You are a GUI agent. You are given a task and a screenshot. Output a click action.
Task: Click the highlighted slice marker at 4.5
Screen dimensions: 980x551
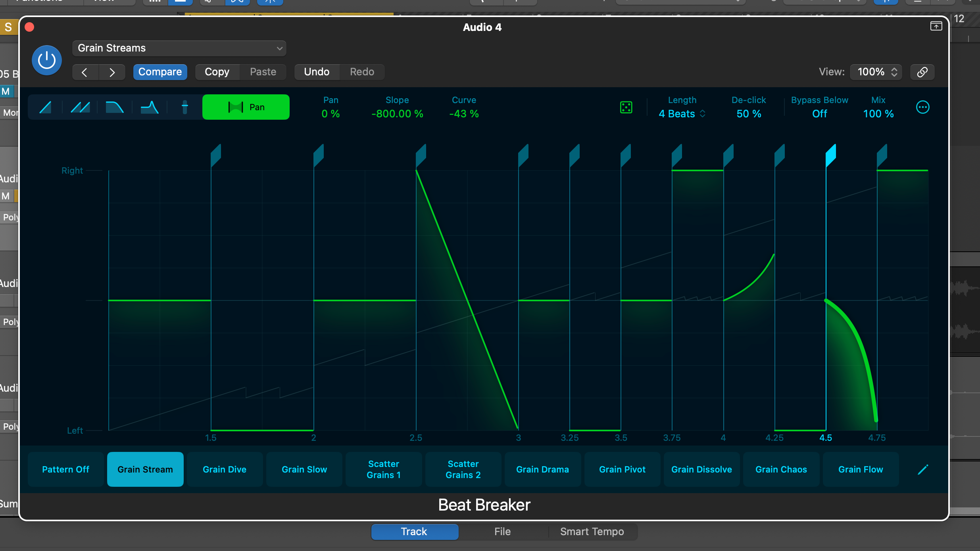[x=830, y=155]
